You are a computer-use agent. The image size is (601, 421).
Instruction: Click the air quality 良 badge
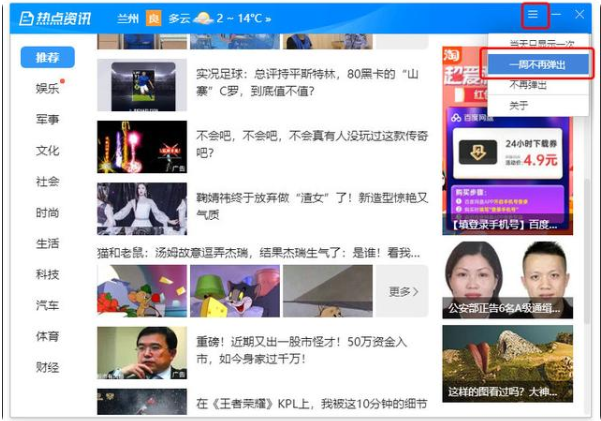(153, 18)
